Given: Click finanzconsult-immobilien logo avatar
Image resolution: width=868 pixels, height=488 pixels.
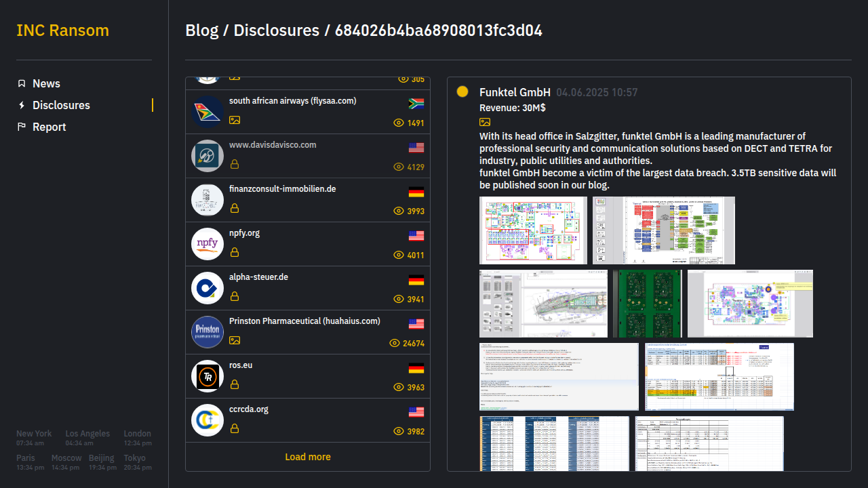Looking at the screenshot, I should tap(208, 200).
